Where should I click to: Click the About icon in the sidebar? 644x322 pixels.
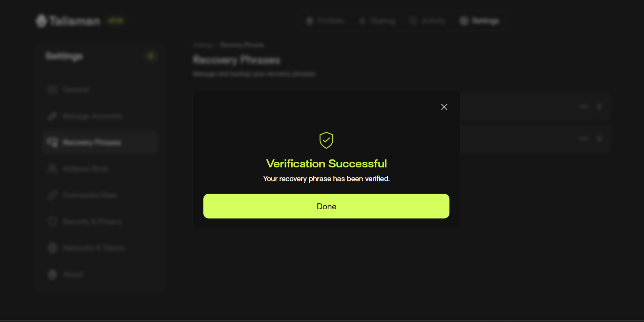coord(53,274)
